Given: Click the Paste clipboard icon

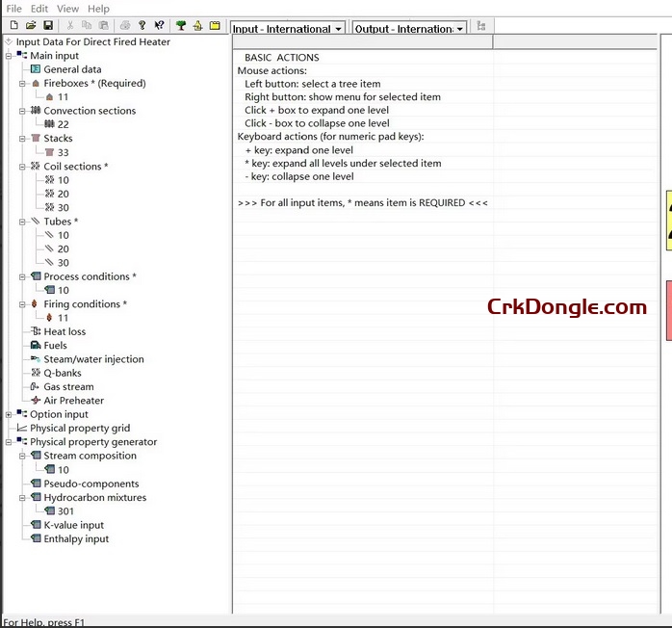Looking at the screenshot, I should (x=104, y=25).
